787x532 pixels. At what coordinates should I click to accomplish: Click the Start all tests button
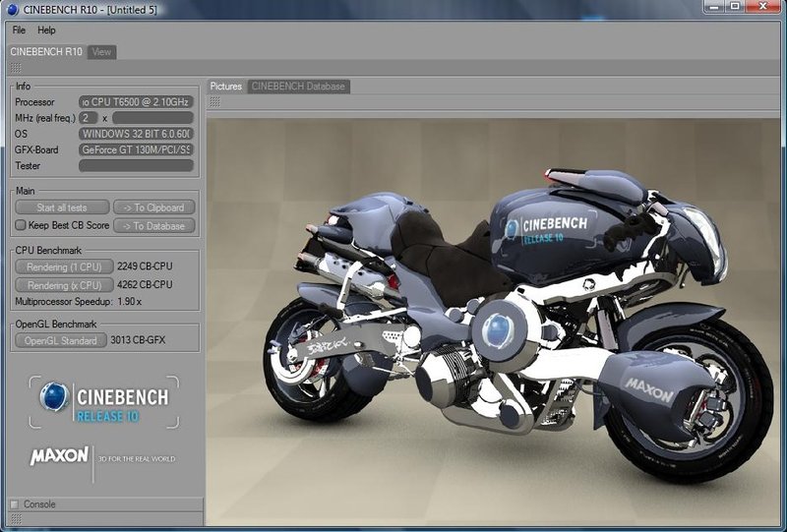click(x=62, y=207)
